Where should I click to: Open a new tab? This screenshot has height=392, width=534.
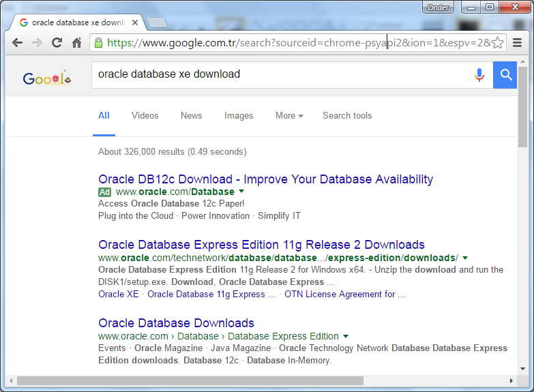coord(157,22)
